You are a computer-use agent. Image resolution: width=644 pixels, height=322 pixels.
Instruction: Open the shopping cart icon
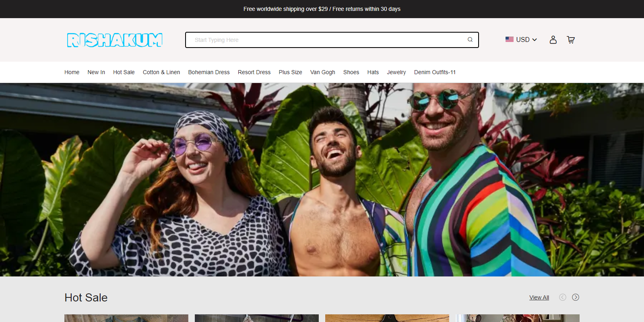coord(571,39)
